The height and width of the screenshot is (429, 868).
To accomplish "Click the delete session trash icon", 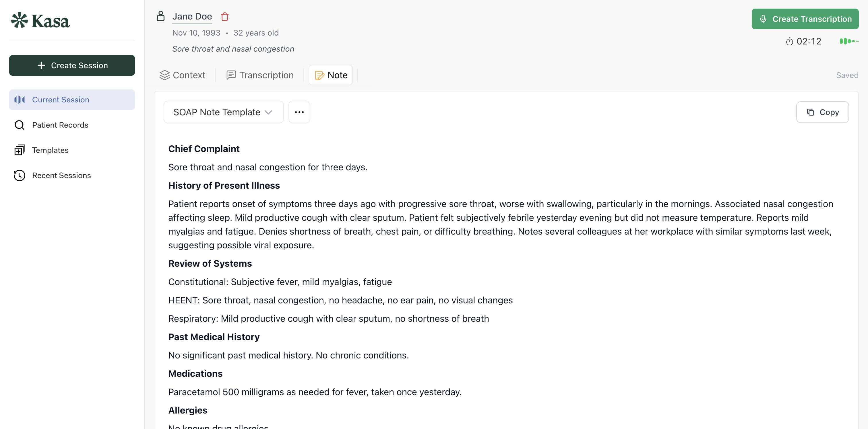I will coord(224,16).
